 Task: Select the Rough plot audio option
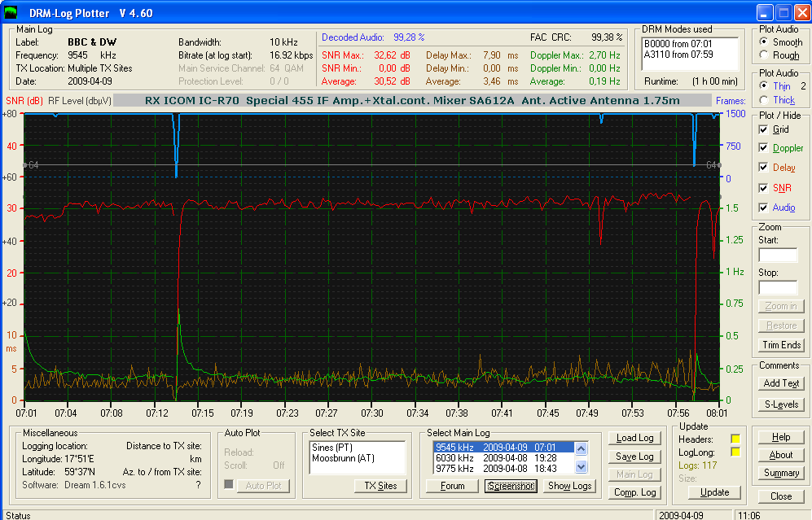tap(764, 55)
